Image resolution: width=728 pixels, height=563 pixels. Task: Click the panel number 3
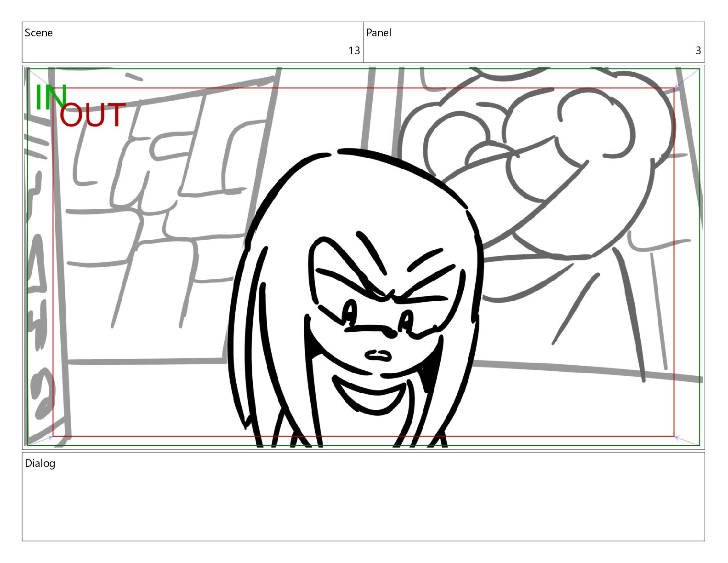(x=698, y=51)
